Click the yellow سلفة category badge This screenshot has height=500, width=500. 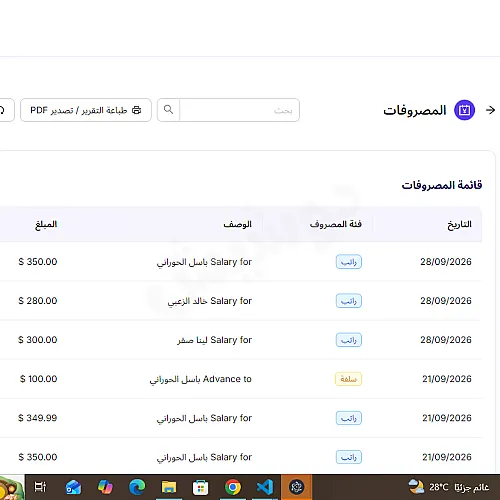click(348, 379)
